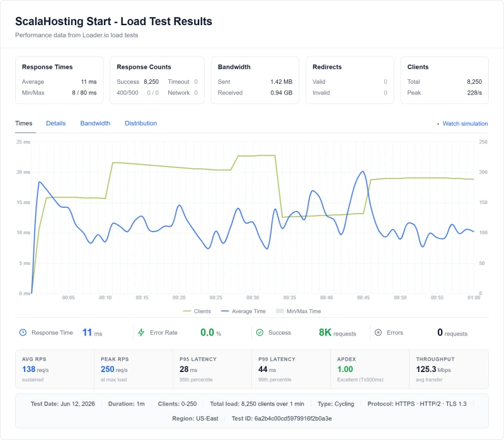
Task: Click the Clients card title
Action: tap(418, 67)
